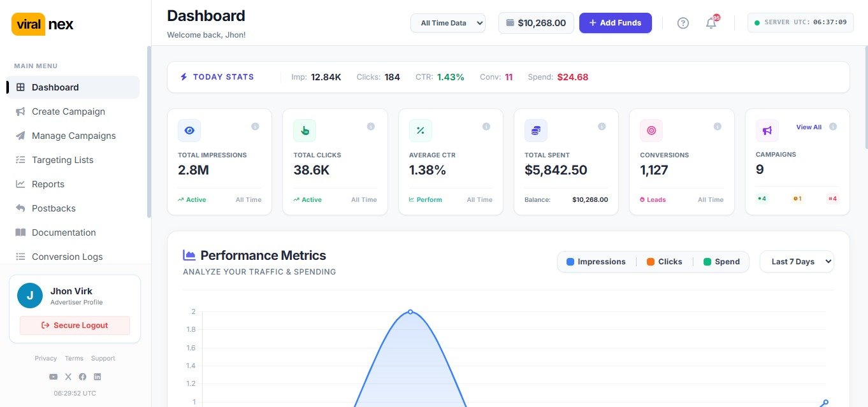This screenshot has height=407, width=868.
Task: Open notifications bell icon
Action: click(x=711, y=23)
